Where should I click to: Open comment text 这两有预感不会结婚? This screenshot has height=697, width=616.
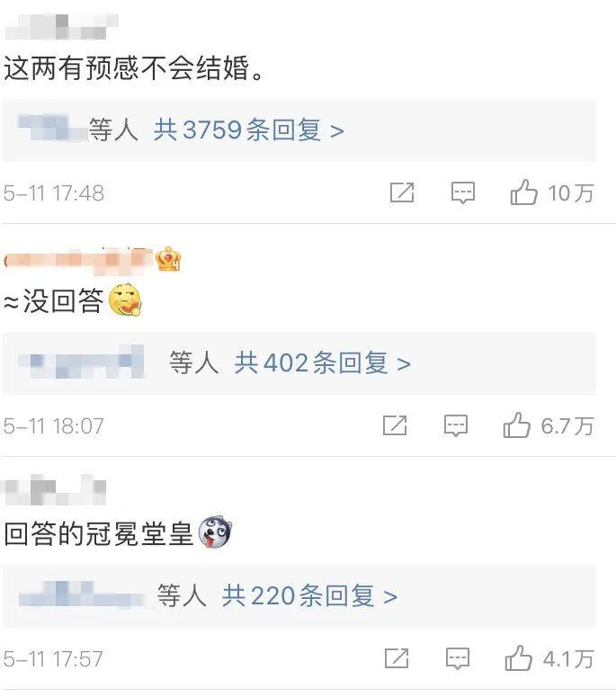(x=134, y=68)
